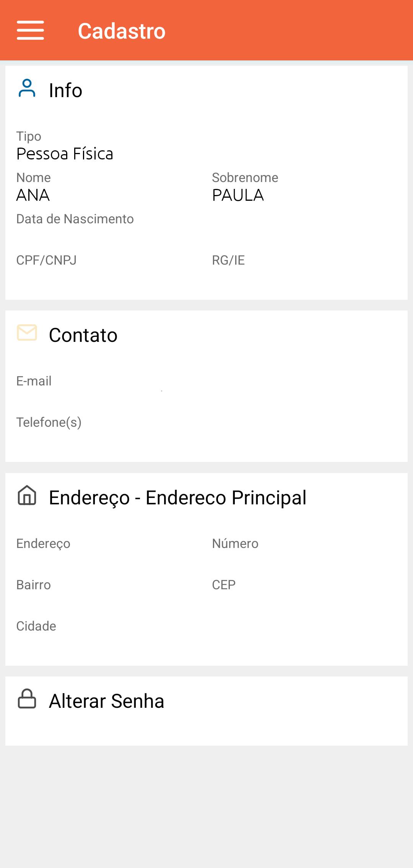The height and width of the screenshot is (868, 413).
Task: Tap the Endereço house icon
Action: (x=27, y=495)
